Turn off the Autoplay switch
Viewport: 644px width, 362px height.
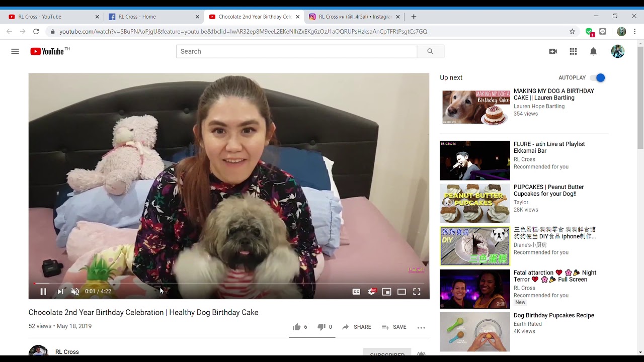[x=598, y=78]
